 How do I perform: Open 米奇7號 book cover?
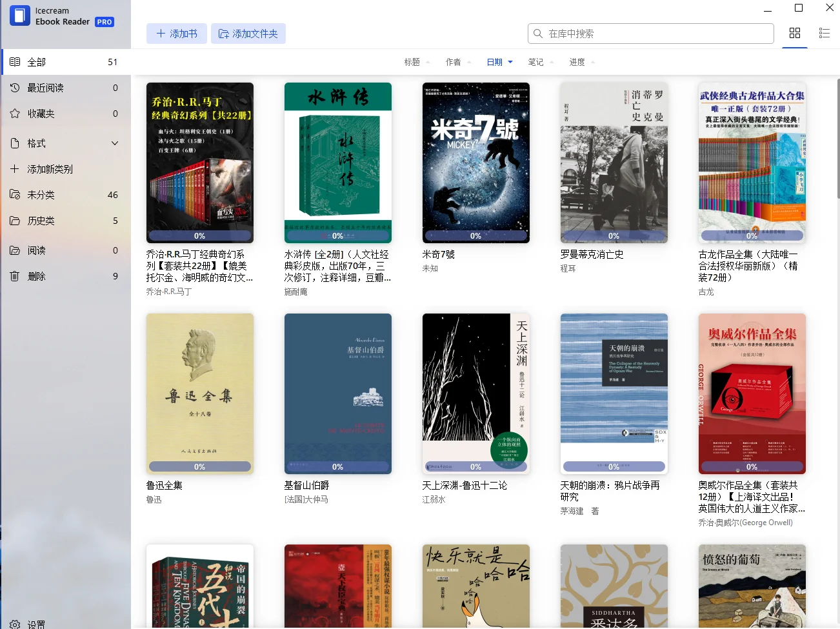tap(476, 163)
